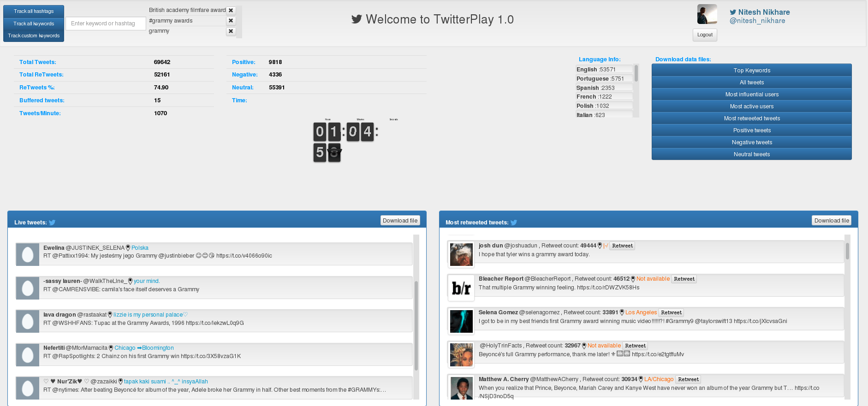Retweet Matthew A. Cherry's tweet

coord(688,380)
